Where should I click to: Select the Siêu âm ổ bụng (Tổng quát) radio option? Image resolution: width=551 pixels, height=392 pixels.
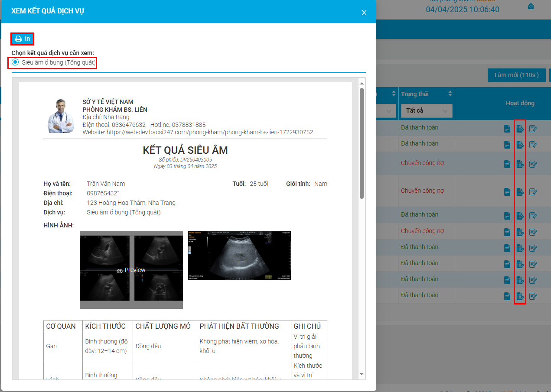point(15,62)
